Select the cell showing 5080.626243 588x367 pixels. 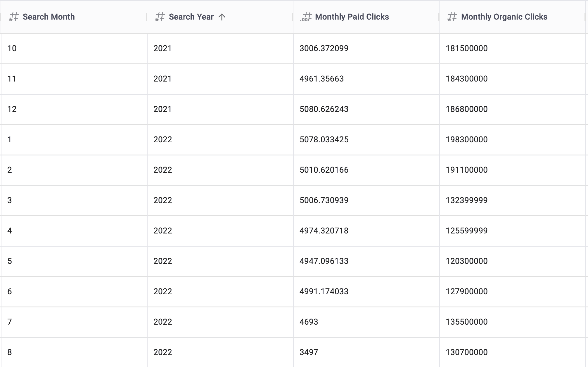[324, 109]
